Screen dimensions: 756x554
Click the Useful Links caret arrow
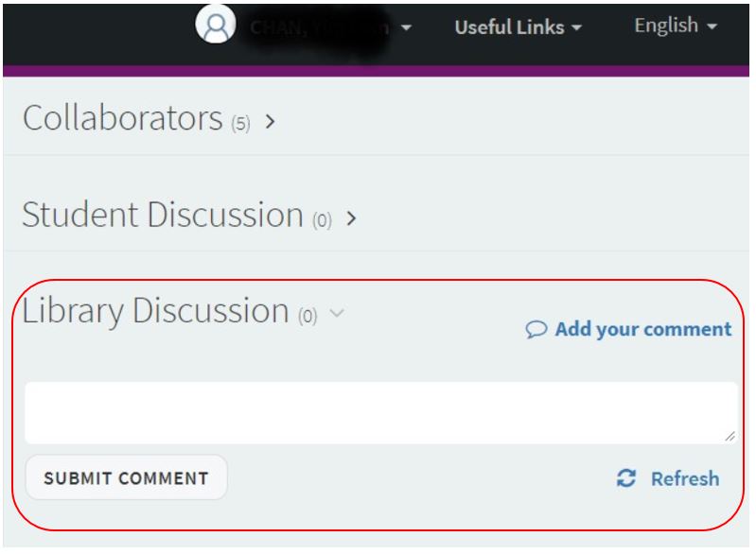pos(576,28)
